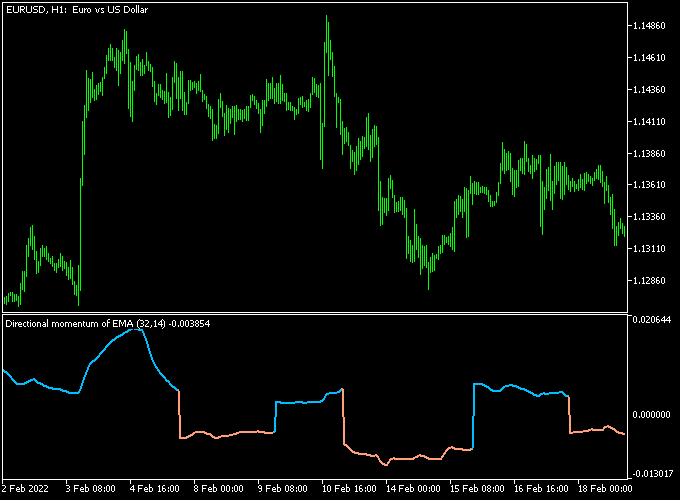Click the 18 Feb 00:00 time label

click(605, 489)
